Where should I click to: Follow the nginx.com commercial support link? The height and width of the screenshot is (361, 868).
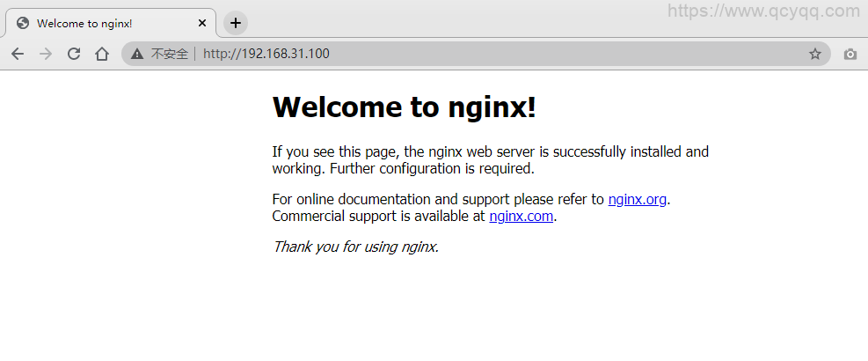pyautogui.click(x=521, y=216)
